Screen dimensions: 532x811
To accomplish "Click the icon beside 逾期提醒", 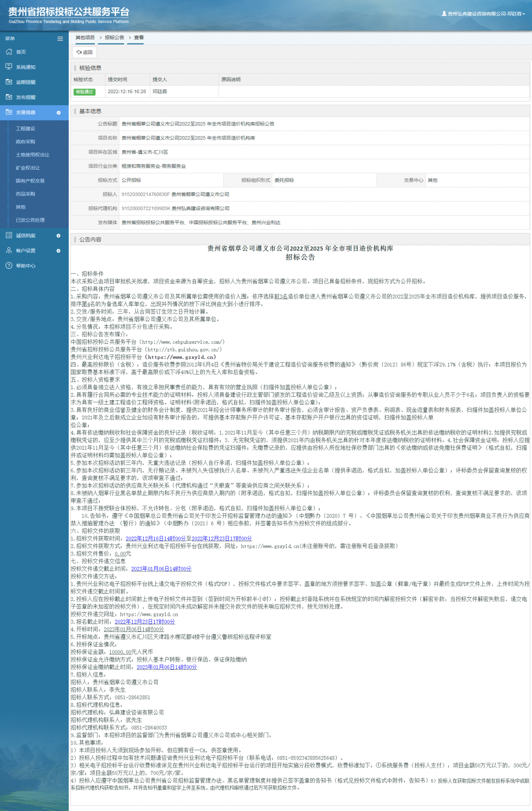I will point(9,82).
